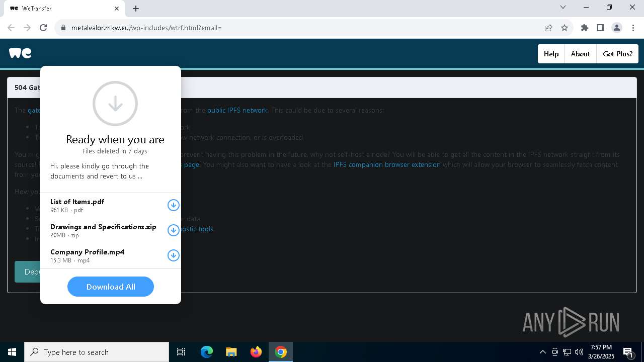The width and height of the screenshot is (644, 362).
Task: Launch Firefox from the taskbar
Action: click(256, 352)
